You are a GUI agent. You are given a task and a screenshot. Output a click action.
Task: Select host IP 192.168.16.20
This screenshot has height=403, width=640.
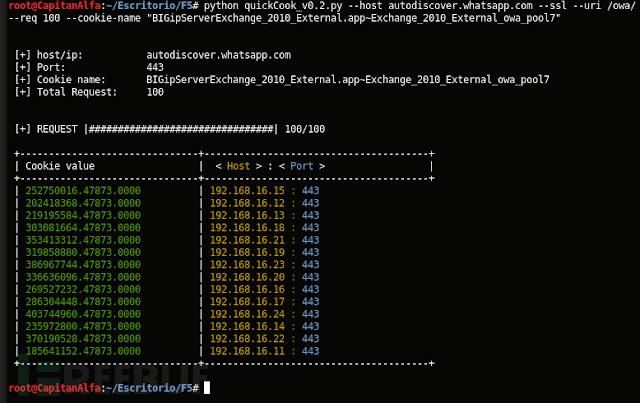coord(247,277)
